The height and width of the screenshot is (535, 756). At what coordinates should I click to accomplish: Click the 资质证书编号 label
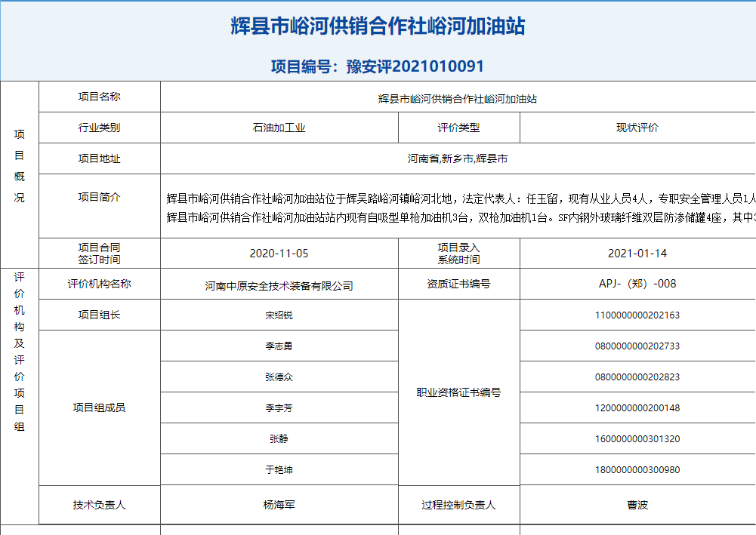pyautogui.click(x=458, y=284)
